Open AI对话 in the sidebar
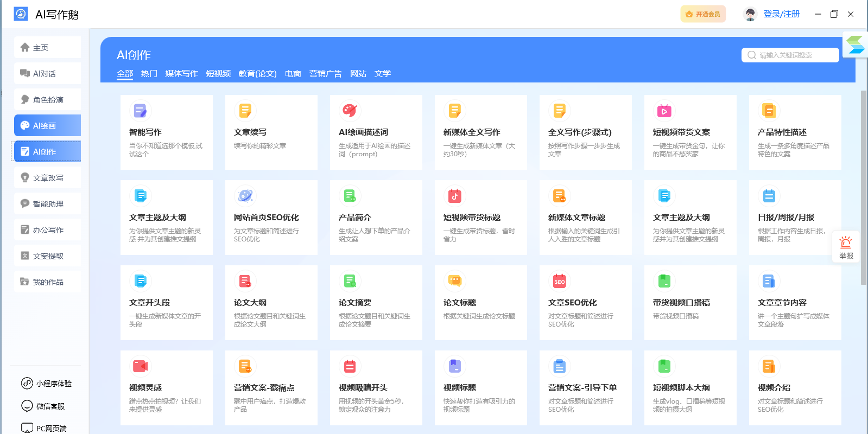Viewport: 868px width, 434px height. click(x=47, y=74)
